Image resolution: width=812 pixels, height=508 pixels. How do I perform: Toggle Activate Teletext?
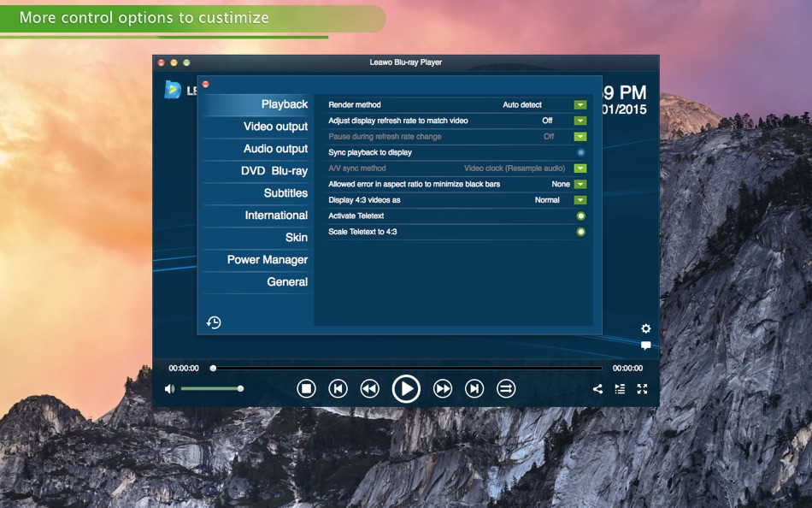[580, 216]
